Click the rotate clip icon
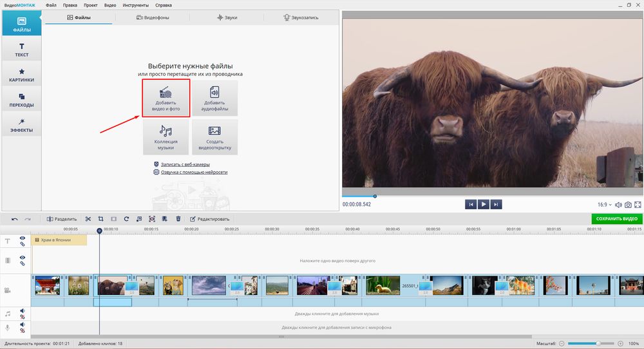 click(x=126, y=219)
